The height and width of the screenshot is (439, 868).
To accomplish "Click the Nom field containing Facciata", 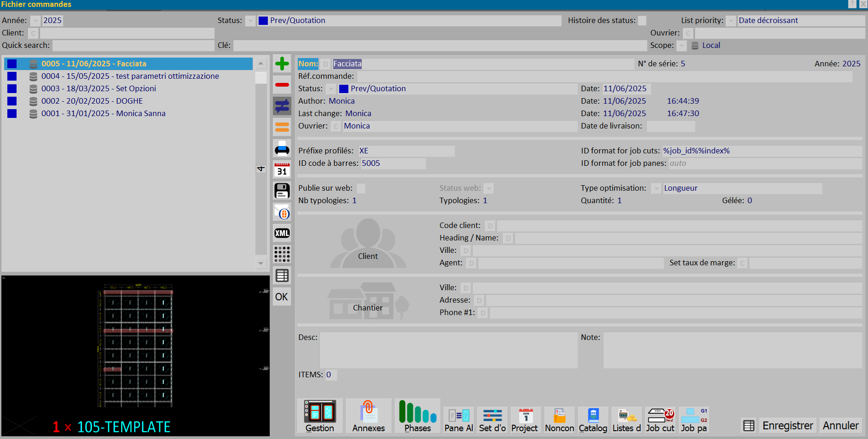I will click(x=483, y=64).
